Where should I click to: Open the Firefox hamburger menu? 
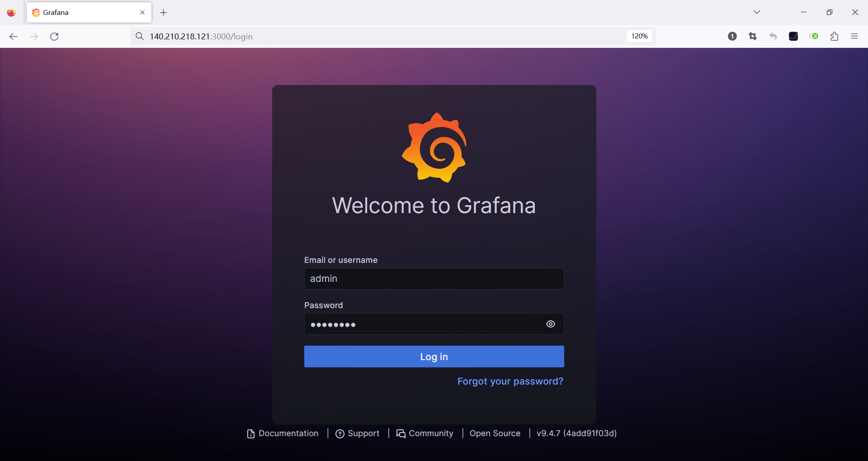point(854,37)
